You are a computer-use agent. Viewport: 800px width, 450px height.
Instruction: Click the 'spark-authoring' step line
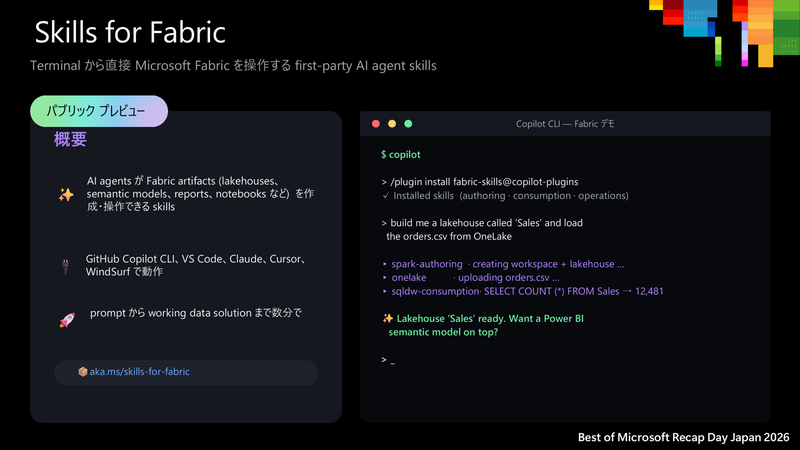[504, 264]
